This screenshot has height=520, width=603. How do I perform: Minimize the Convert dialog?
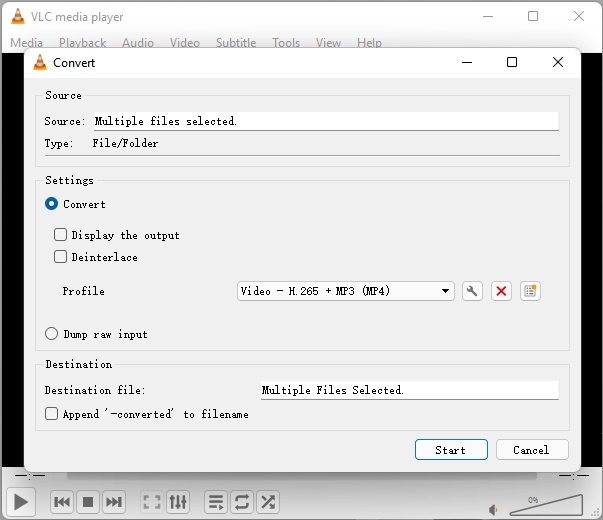(x=467, y=62)
